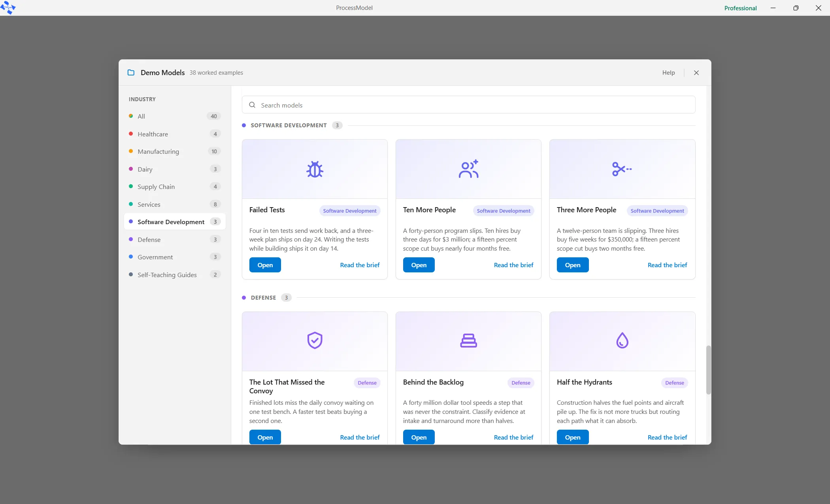This screenshot has height=504, width=830.
Task: Click the dialog vertical scrollbar thumb
Action: [x=708, y=370]
